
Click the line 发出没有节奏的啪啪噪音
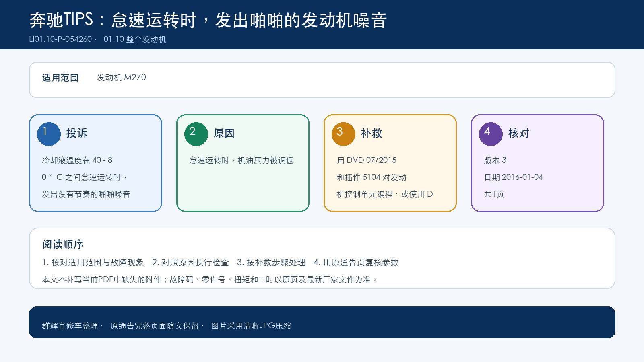click(x=86, y=194)
